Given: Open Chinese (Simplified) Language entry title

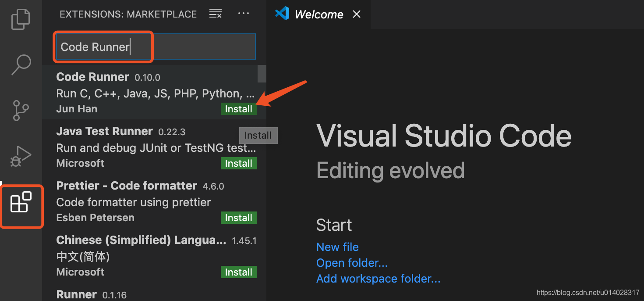Looking at the screenshot, I should [142, 240].
